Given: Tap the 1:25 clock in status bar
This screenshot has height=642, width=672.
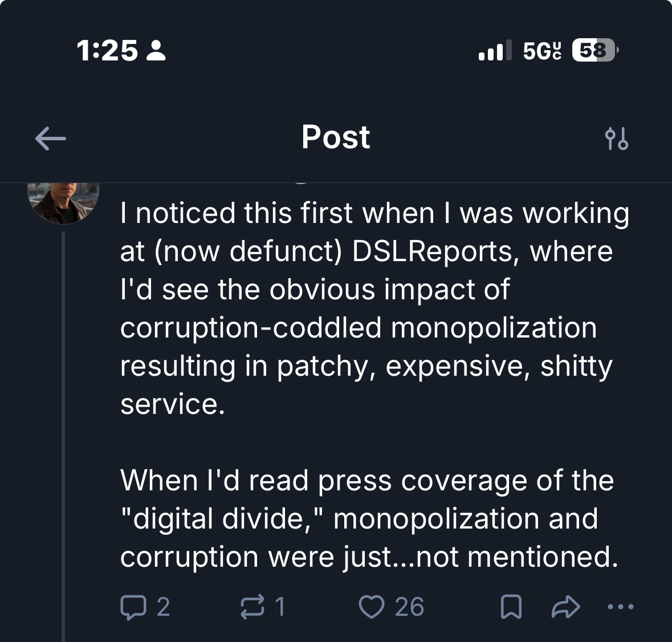Looking at the screenshot, I should tap(107, 51).
